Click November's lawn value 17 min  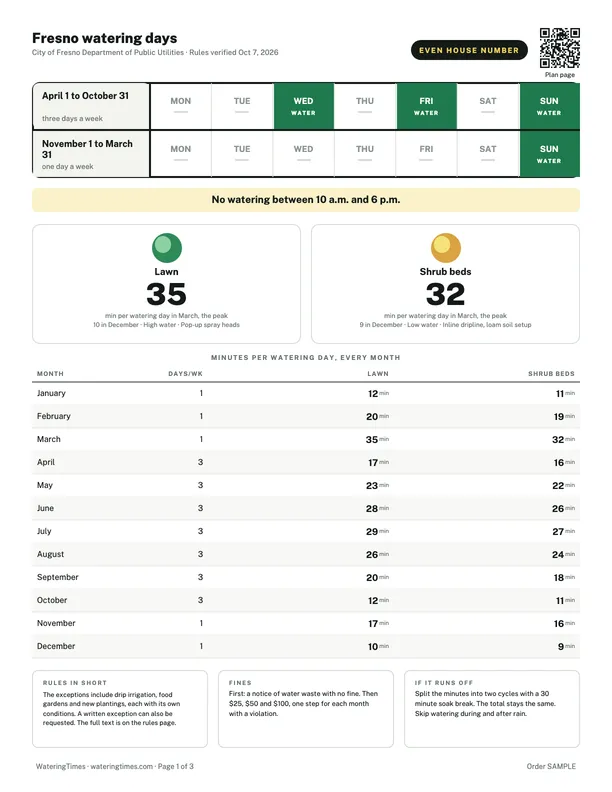click(378, 624)
